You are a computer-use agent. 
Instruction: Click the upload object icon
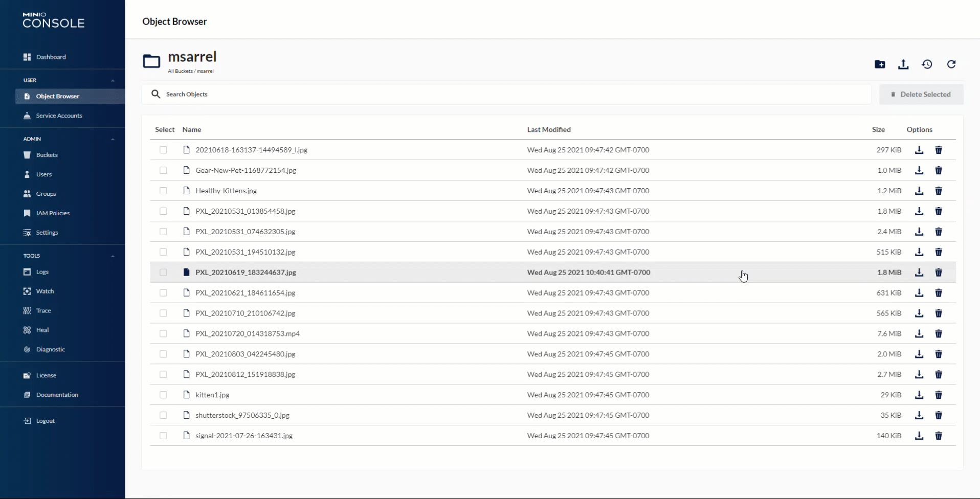pos(903,64)
